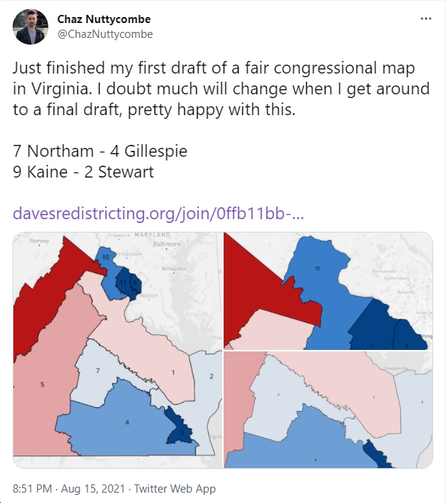Open the Richmond area map image

tap(328, 410)
